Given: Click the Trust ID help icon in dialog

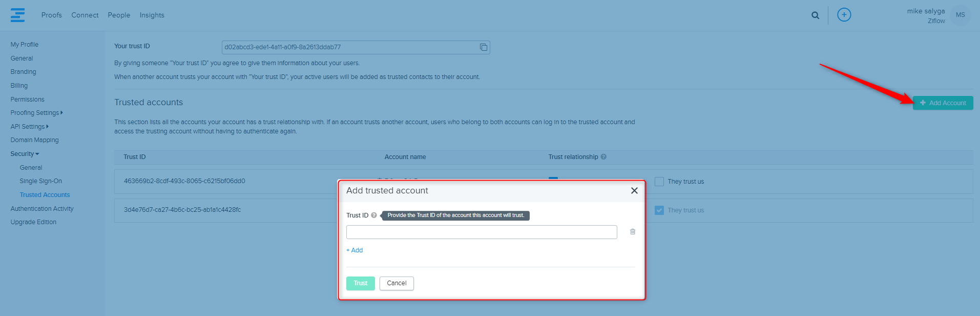Looking at the screenshot, I should [374, 215].
